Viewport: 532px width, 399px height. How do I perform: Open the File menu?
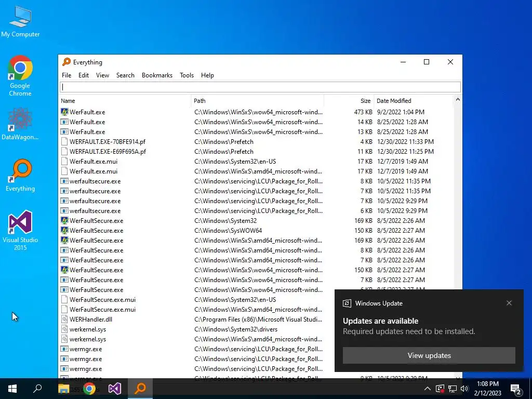click(x=66, y=75)
